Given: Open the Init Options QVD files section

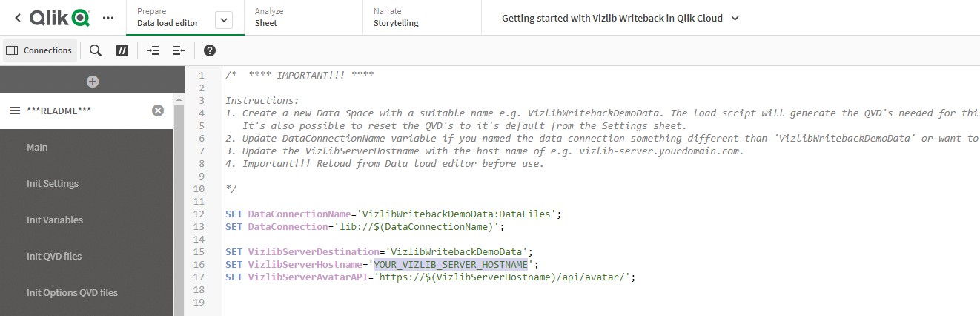Looking at the screenshot, I should point(87,292).
